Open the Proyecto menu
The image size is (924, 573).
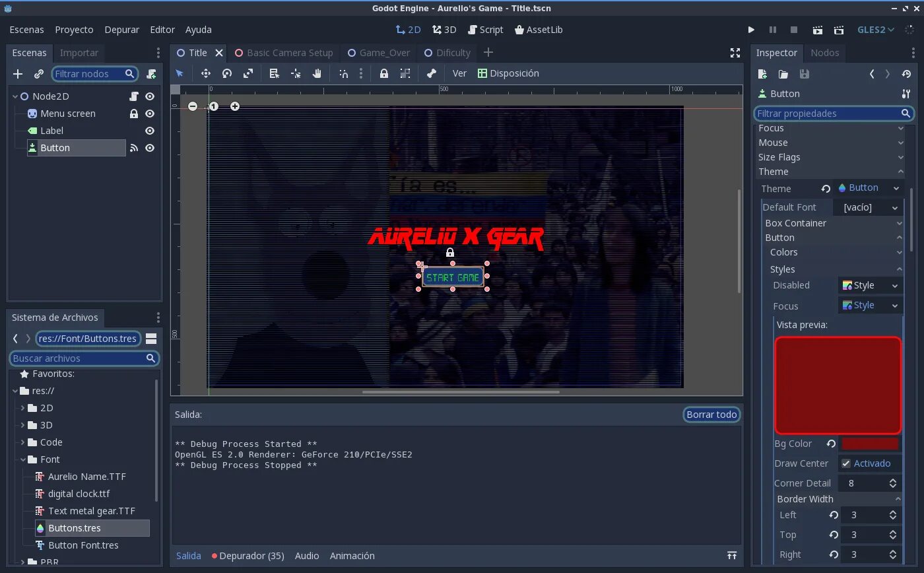click(74, 30)
